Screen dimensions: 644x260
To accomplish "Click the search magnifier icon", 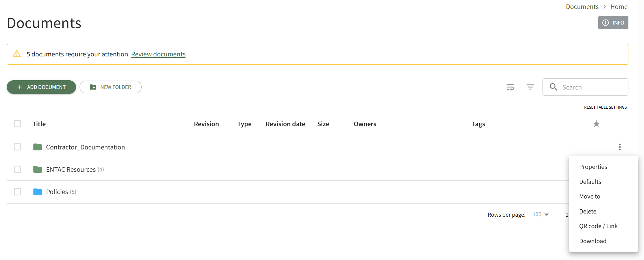I will point(553,87).
